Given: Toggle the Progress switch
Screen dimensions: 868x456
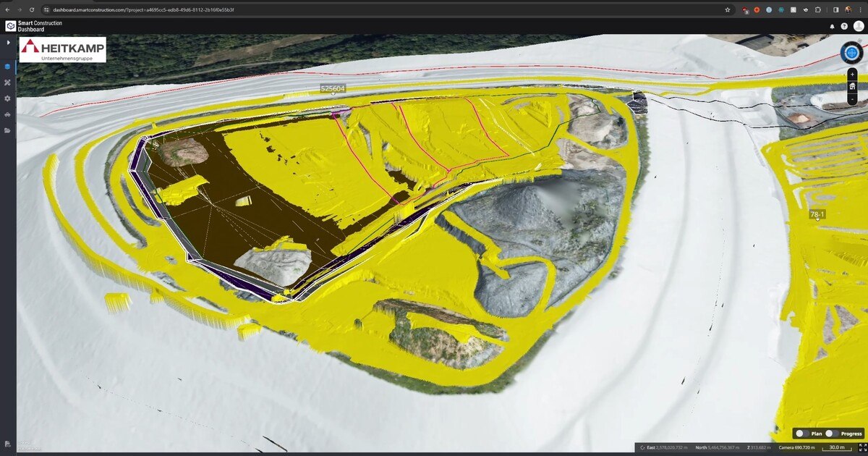Looking at the screenshot, I should coord(832,434).
